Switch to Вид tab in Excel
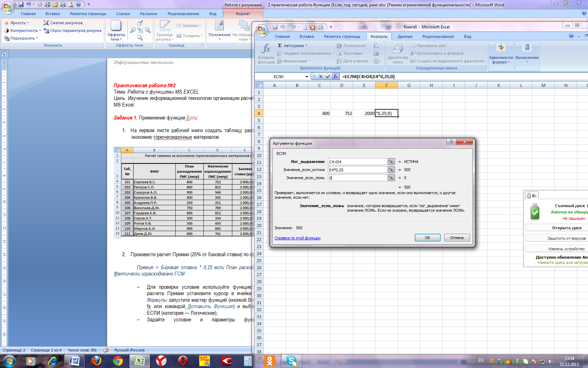 click(468, 36)
